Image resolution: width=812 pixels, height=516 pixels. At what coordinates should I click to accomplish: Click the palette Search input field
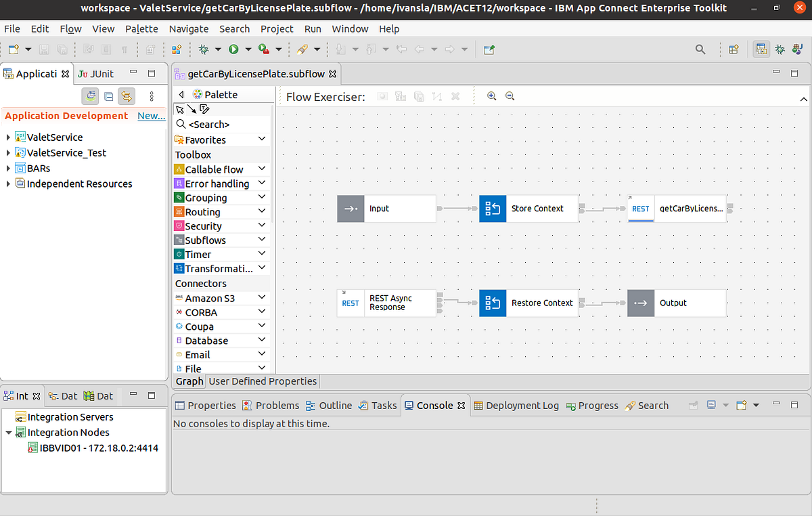(217, 124)
